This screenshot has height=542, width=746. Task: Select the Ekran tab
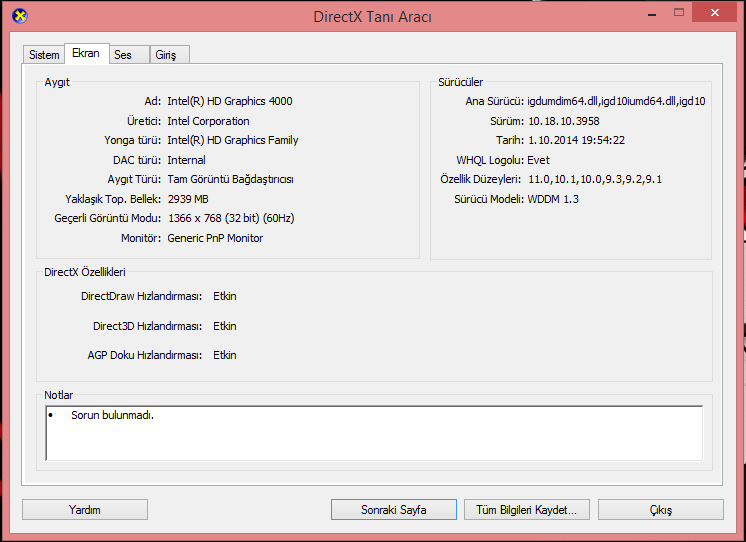[87, 53]
